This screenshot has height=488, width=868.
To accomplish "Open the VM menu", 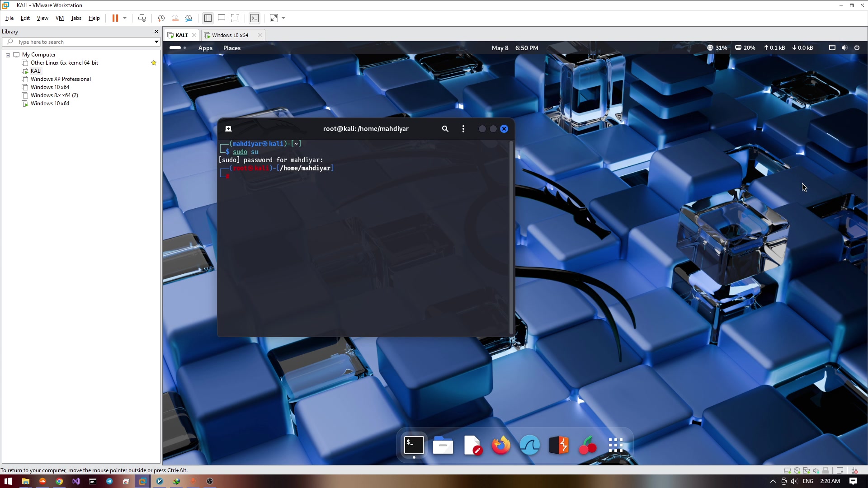I will 59,18.
